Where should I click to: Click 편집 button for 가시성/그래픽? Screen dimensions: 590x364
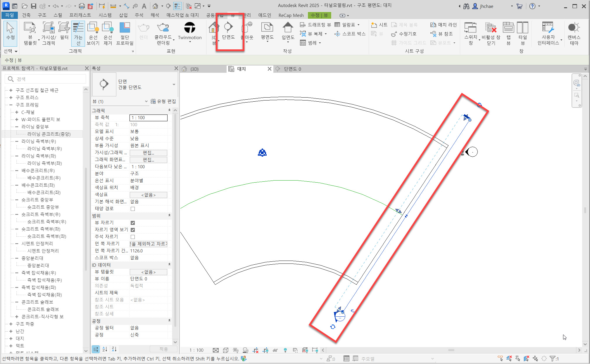(148, 153)
